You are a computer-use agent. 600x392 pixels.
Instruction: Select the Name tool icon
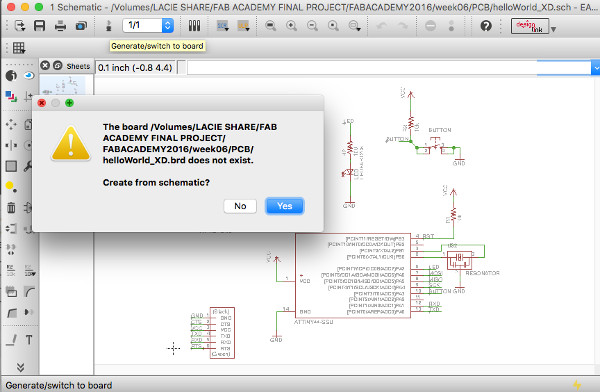coord(11,270)
